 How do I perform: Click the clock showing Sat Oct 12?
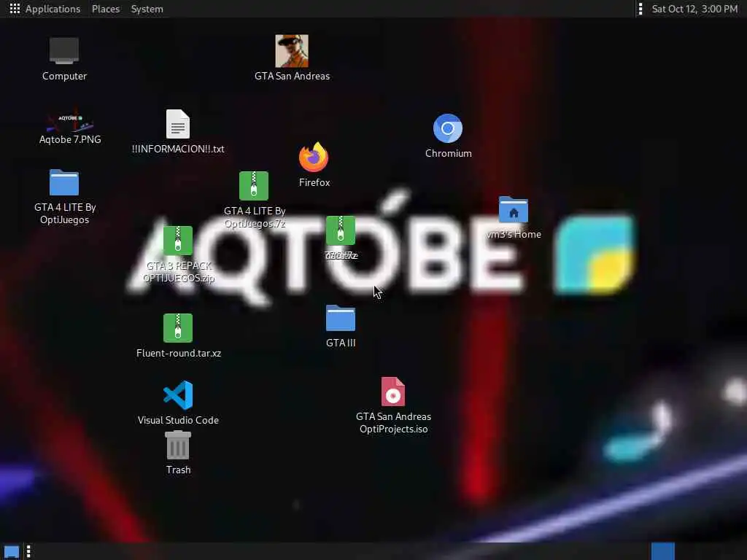(x=694, y=9)
